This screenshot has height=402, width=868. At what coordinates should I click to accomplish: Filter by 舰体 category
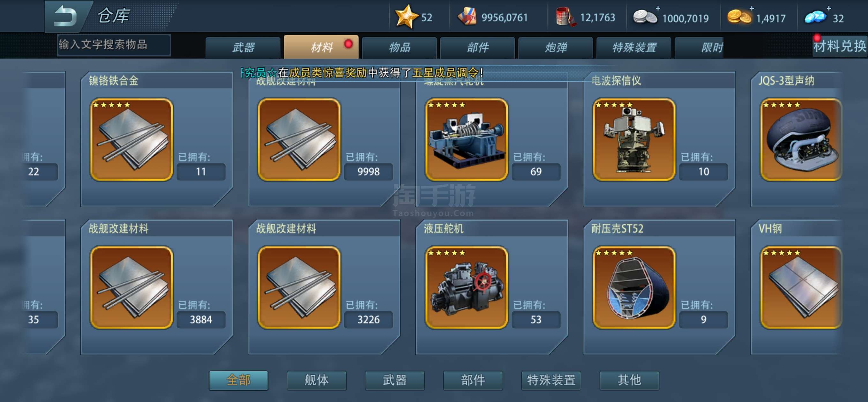click(317, 380)
